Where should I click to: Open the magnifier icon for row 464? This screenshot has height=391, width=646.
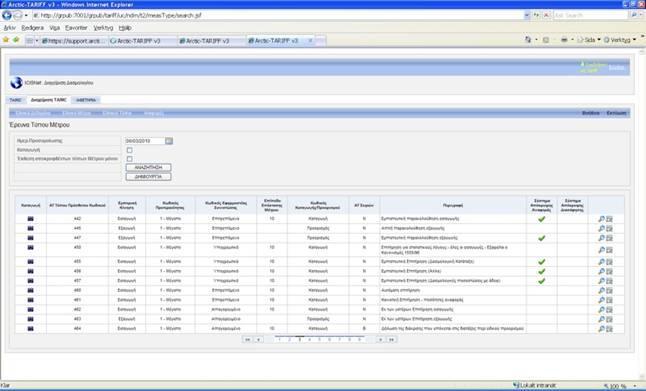601,329
